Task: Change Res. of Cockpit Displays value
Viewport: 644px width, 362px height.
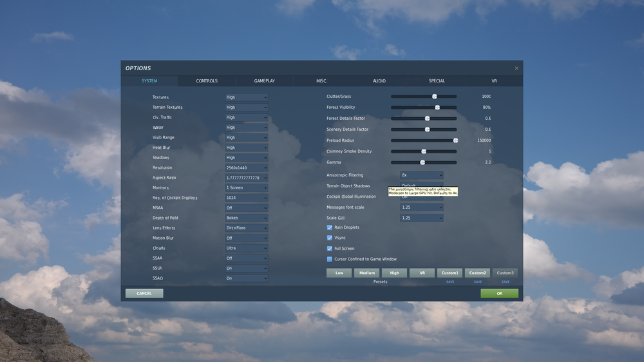Action: (247, 198)
